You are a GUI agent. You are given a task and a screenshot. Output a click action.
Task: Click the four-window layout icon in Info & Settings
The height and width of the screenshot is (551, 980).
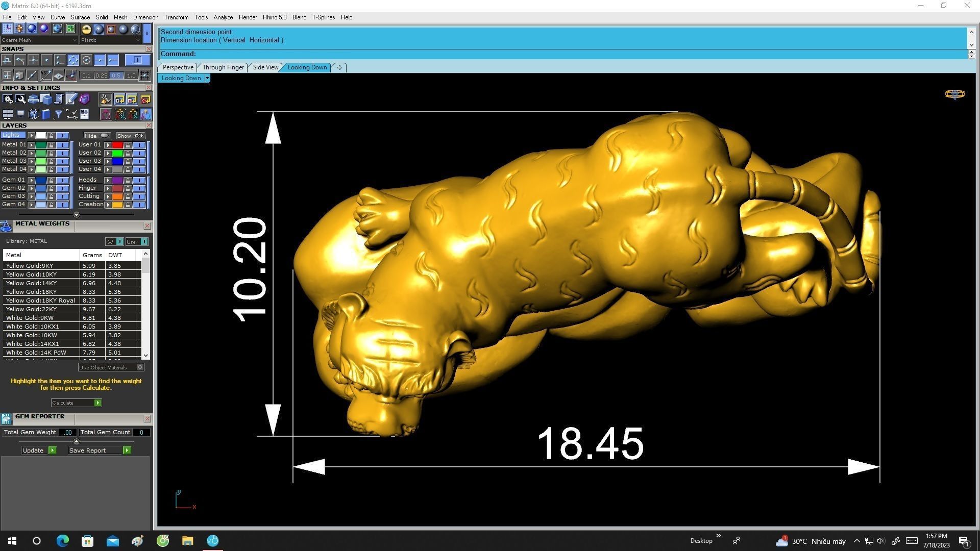point(7,114)
